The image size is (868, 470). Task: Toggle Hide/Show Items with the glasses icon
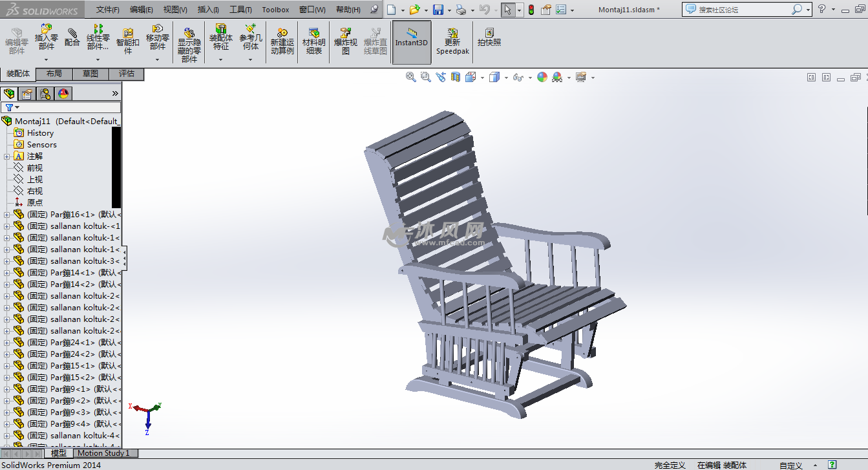(x=517, y=77)
